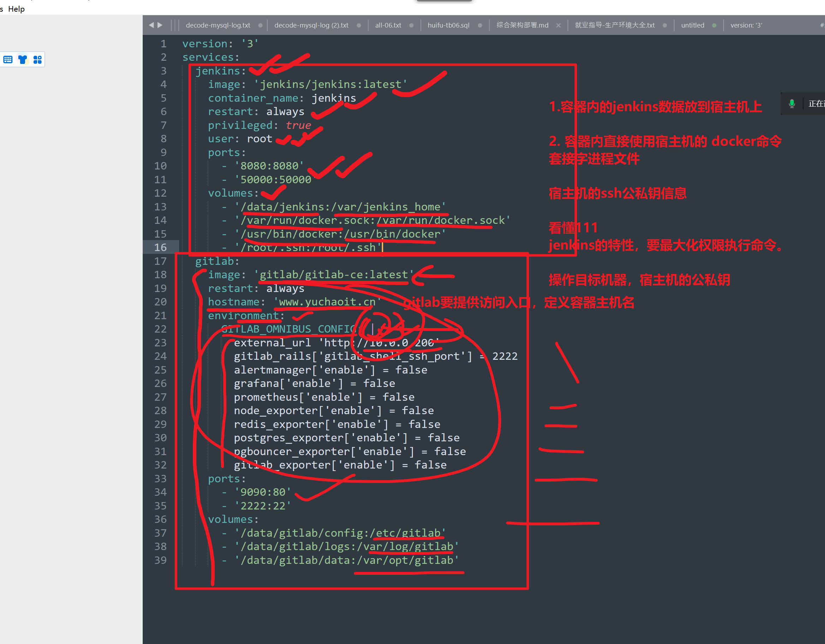
Task: Click unsaved dot on decode-mysql-log.txt tab
Action: click(x=260, y=25)
